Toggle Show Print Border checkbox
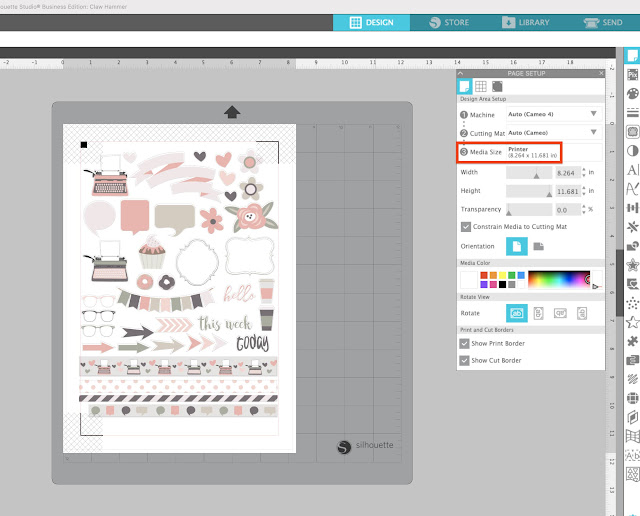 click(x=464, y=343)
